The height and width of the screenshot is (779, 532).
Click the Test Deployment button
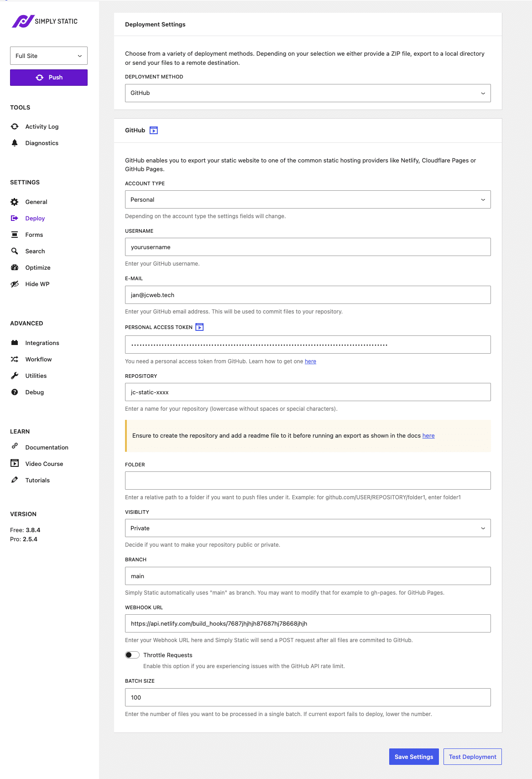click(473, 757)
